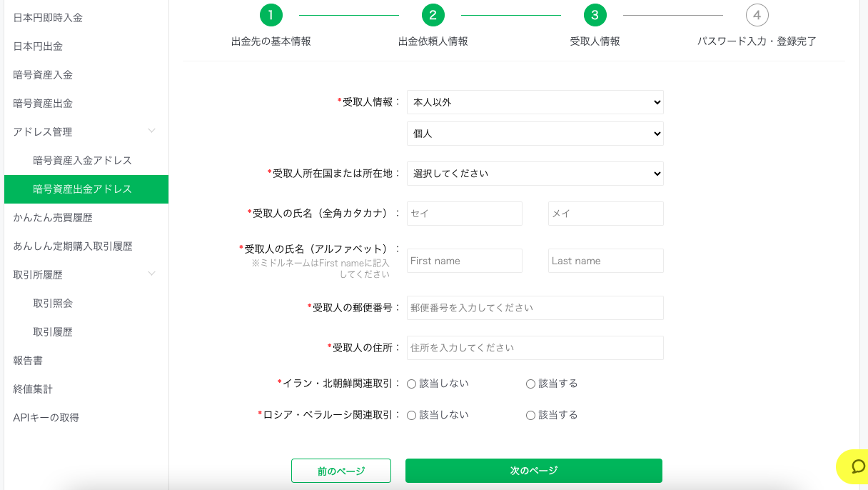The height and width of the screenshot is (490, 868).
Task: Collapse the アドレス管理 chevron
Action: (151, 131)
